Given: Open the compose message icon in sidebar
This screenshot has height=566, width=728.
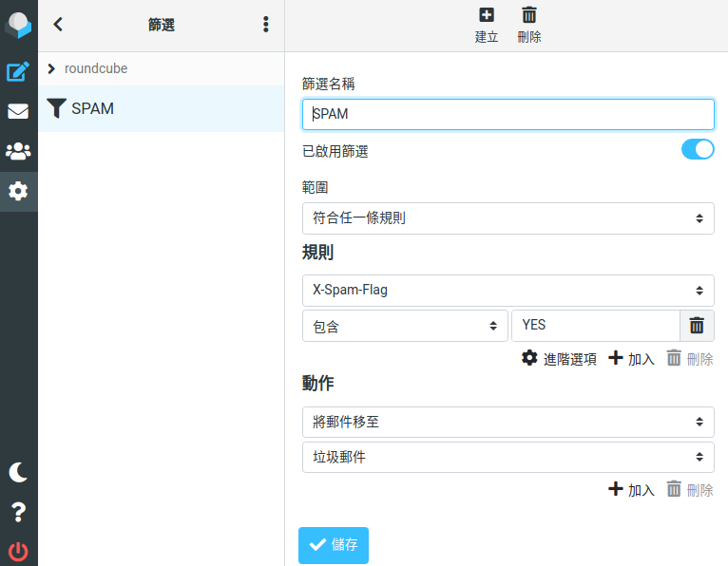Looking at the screenshot, I should pyautogui.click(x=18, y=71).
